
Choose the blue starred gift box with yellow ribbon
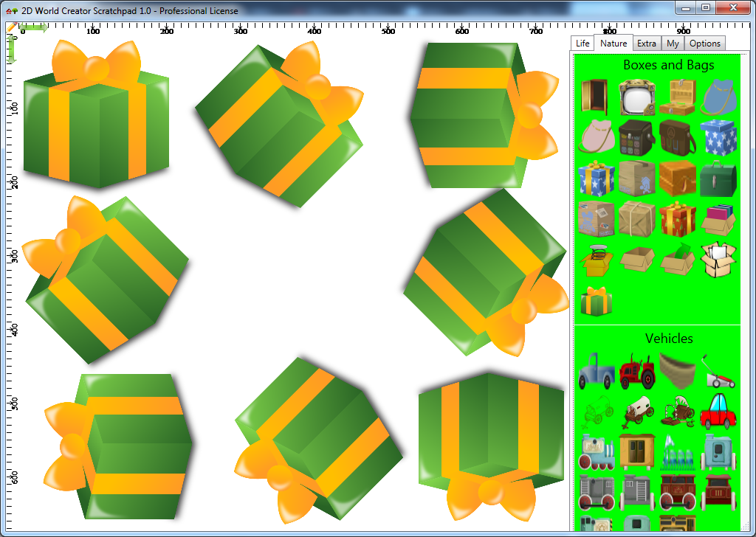[x=597, y=179]
